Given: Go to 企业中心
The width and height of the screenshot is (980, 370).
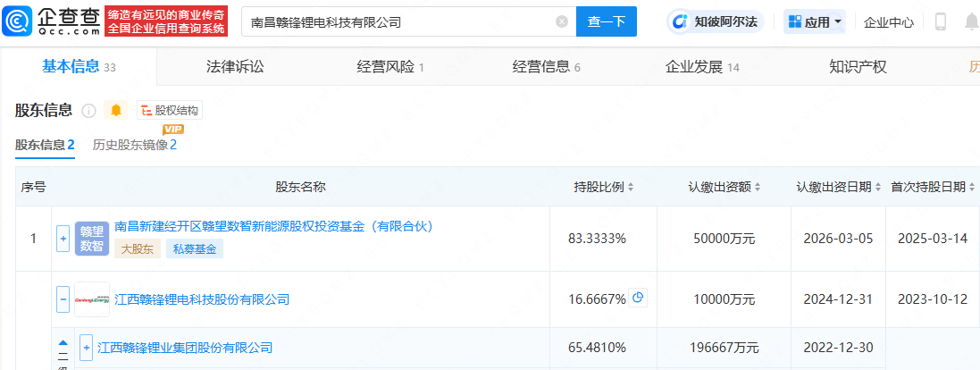Looking at the screenshot, I should (888, 22).
